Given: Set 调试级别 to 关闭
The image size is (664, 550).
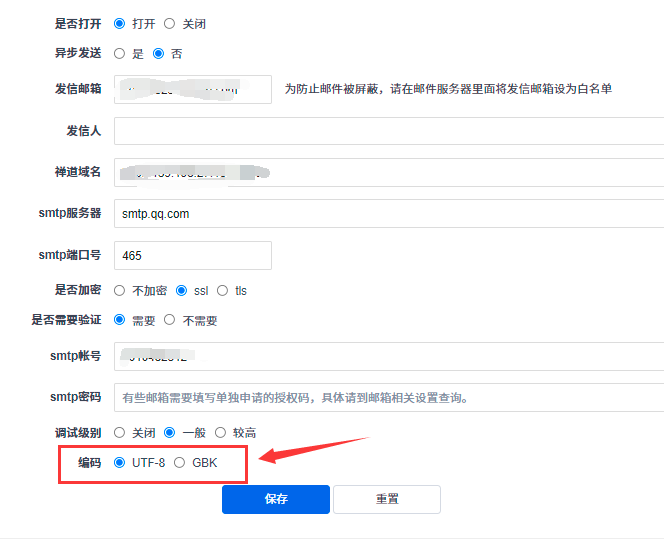Looking at the screenshot, I should [x=119, y=433].
